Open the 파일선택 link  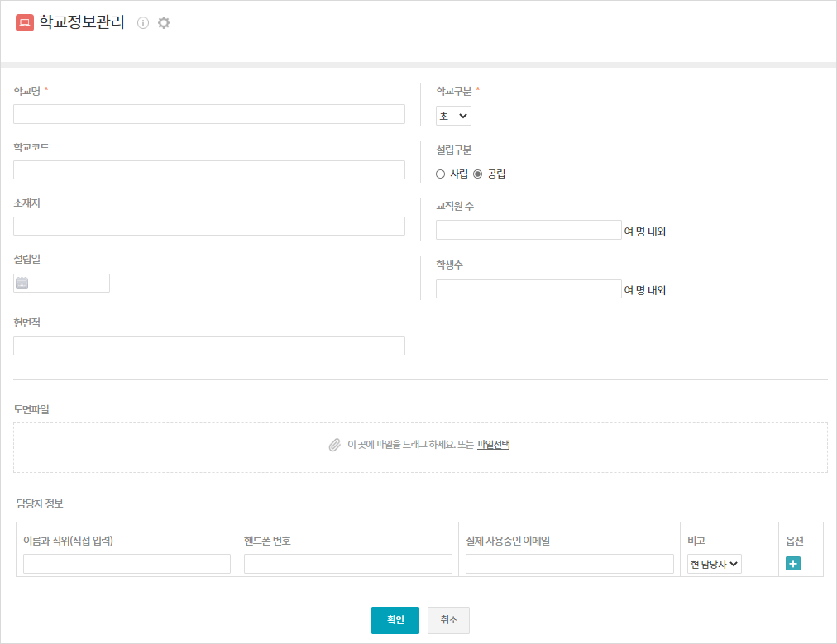[493, 445]
